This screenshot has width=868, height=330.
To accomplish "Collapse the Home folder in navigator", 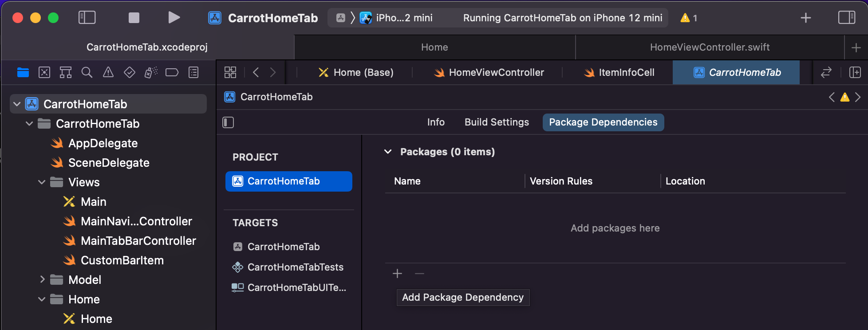I will tap(42, 299).
